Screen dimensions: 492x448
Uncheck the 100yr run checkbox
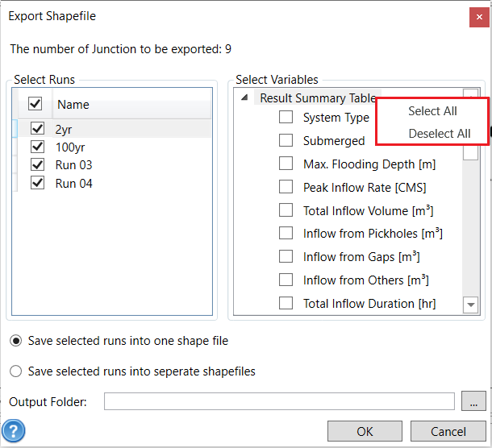[x=37, y=147]
